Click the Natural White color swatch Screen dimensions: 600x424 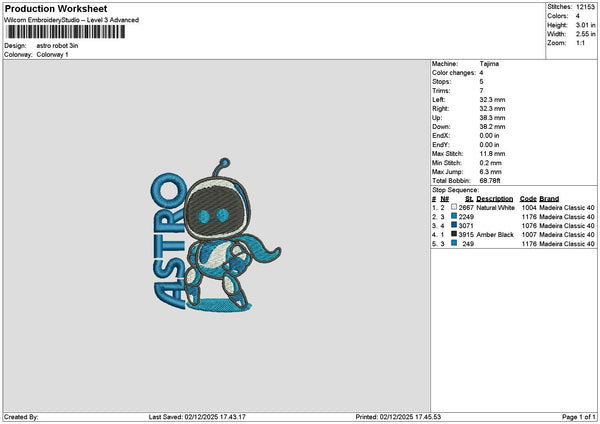click(x=454, y=207)
